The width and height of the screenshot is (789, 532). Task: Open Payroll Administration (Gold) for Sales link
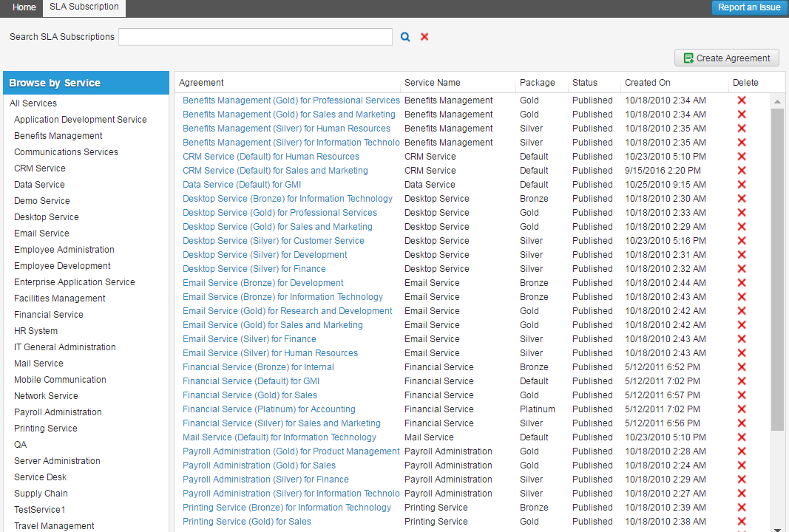tap(259, 465)
